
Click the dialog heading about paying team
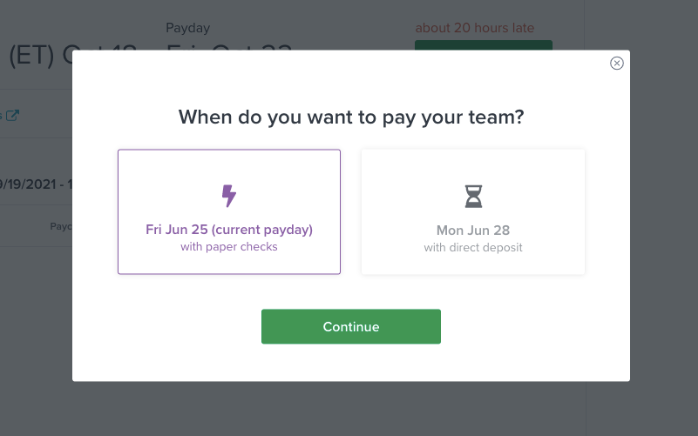[x=351, y=117]
